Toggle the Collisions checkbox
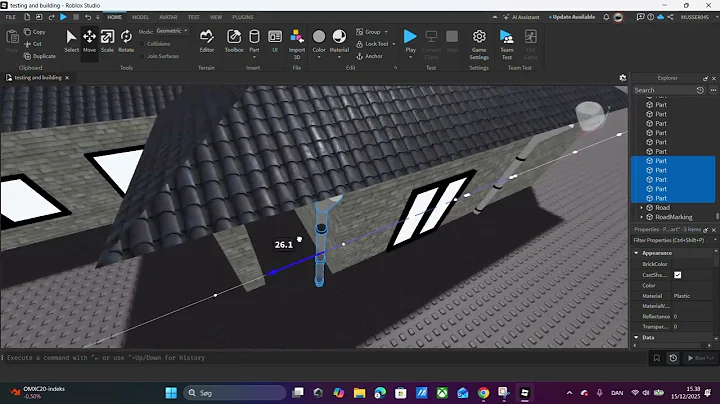Image resolution: width=720 pixels, height=404 pixels. click(142, 44)
